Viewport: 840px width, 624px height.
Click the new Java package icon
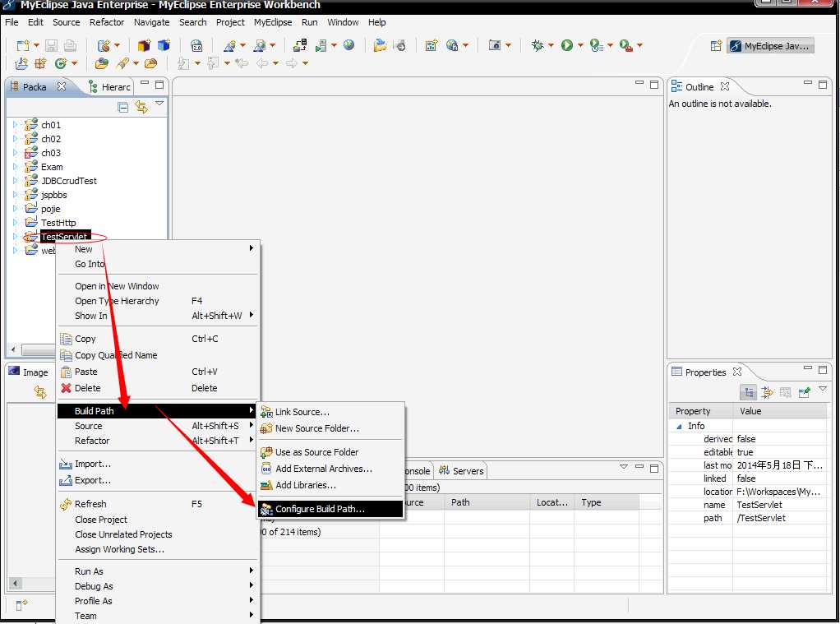coord(41,64)
